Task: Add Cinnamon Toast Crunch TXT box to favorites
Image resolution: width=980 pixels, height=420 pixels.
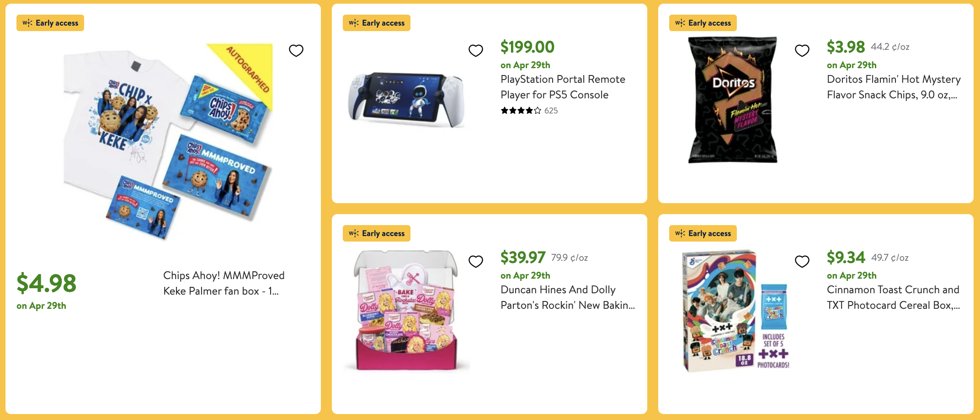Action: tap(802, 261)
